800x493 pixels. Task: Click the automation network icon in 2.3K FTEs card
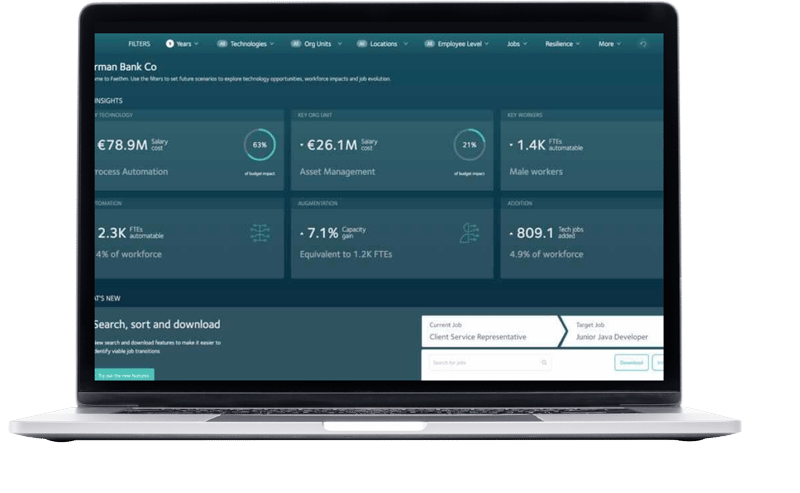(x=260, y=233)
